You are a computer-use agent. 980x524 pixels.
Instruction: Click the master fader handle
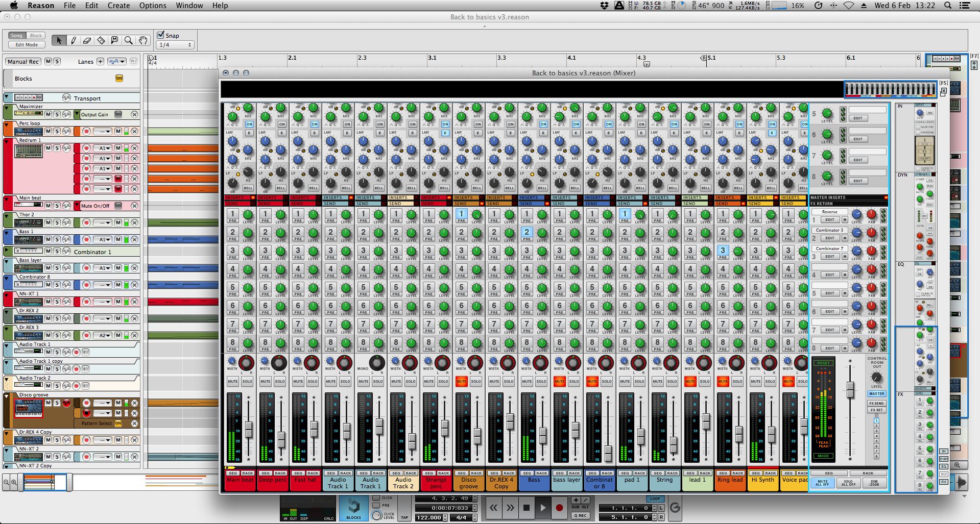[x=850, y=391]
